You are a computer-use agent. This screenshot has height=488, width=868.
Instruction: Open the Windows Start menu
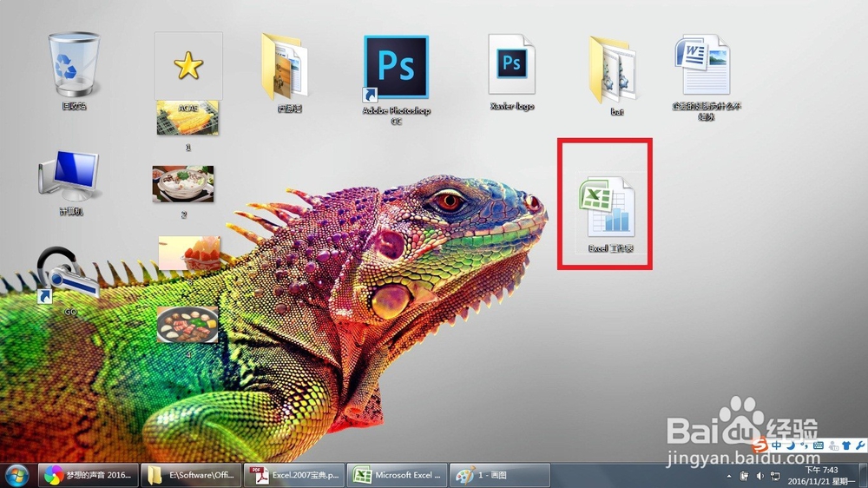point(17,475)
